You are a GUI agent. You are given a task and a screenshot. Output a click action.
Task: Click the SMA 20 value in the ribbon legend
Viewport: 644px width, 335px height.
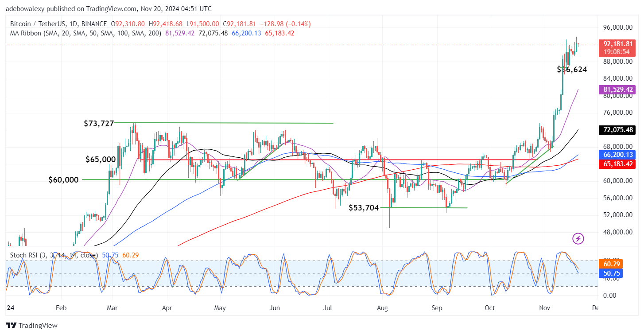pyautogui.click(x=179, y=33)
